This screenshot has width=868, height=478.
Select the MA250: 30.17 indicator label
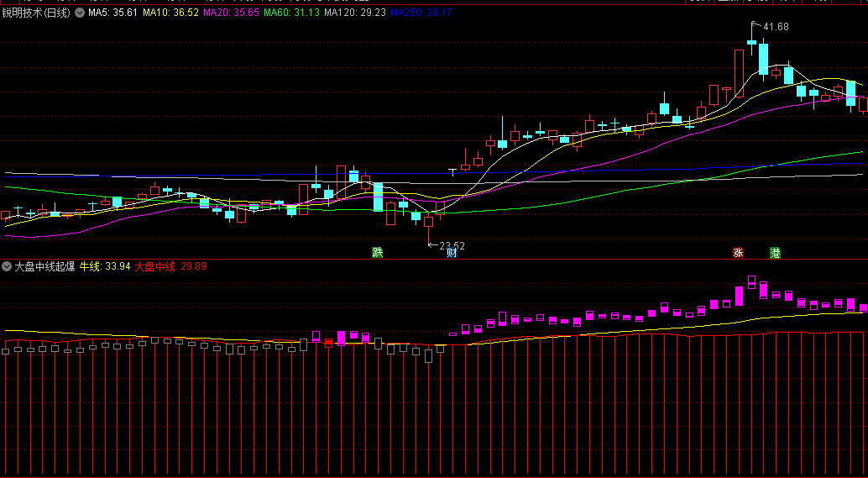click(421, 13)
